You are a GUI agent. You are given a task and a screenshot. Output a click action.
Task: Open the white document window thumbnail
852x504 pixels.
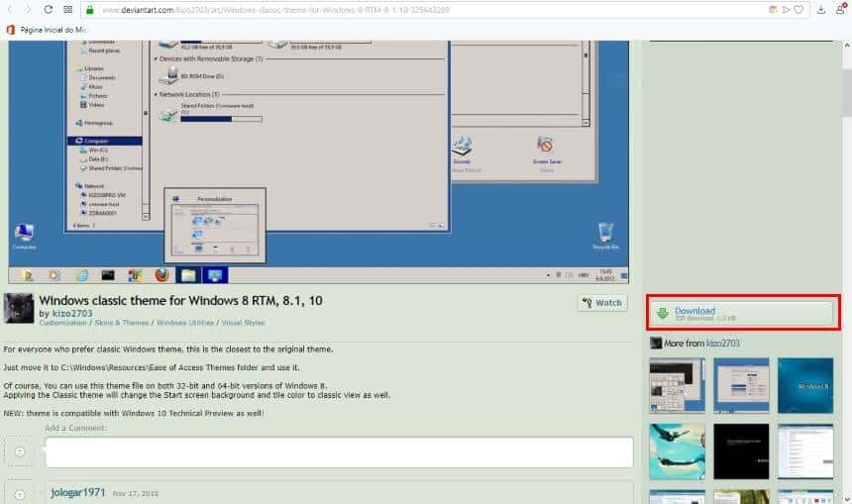pos(805,452)
